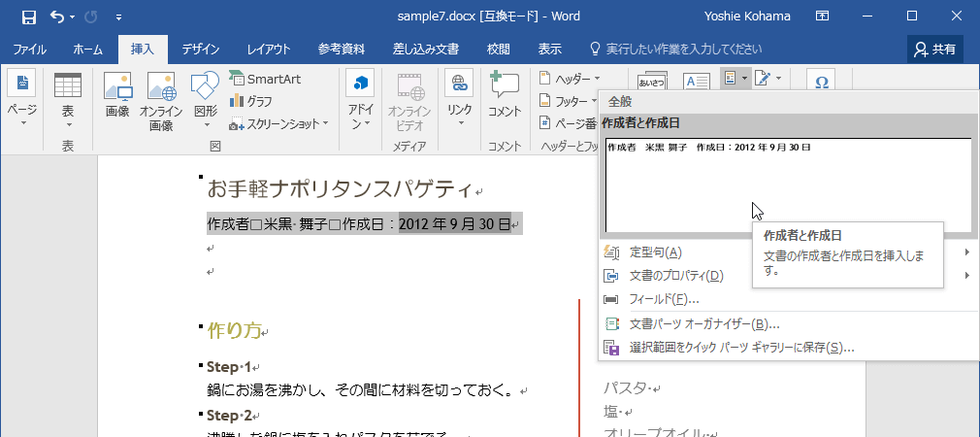Open the 文書のプロパティ(D) submenu
The width and height of the screenshot is (980, 437).
(788, 275)
